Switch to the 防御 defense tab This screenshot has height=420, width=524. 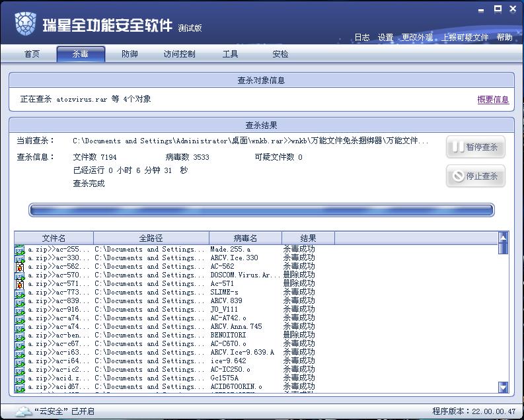pos(130,53)
